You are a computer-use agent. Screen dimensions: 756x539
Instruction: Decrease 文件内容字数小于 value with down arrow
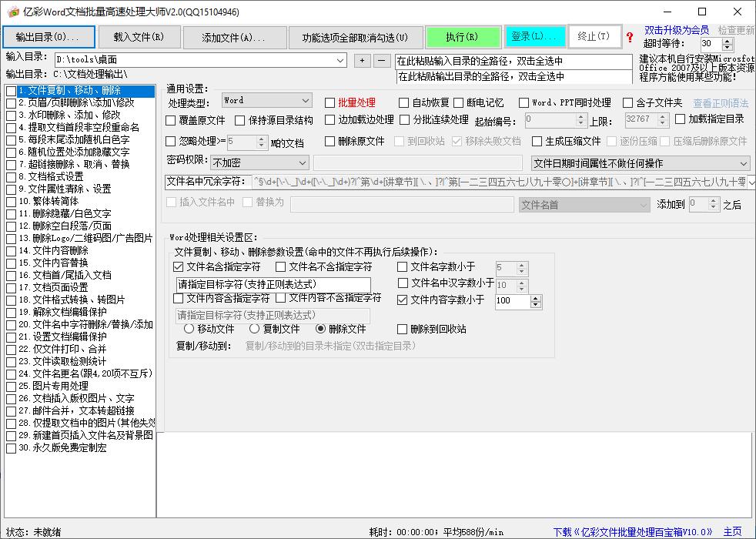pos(536,305)
